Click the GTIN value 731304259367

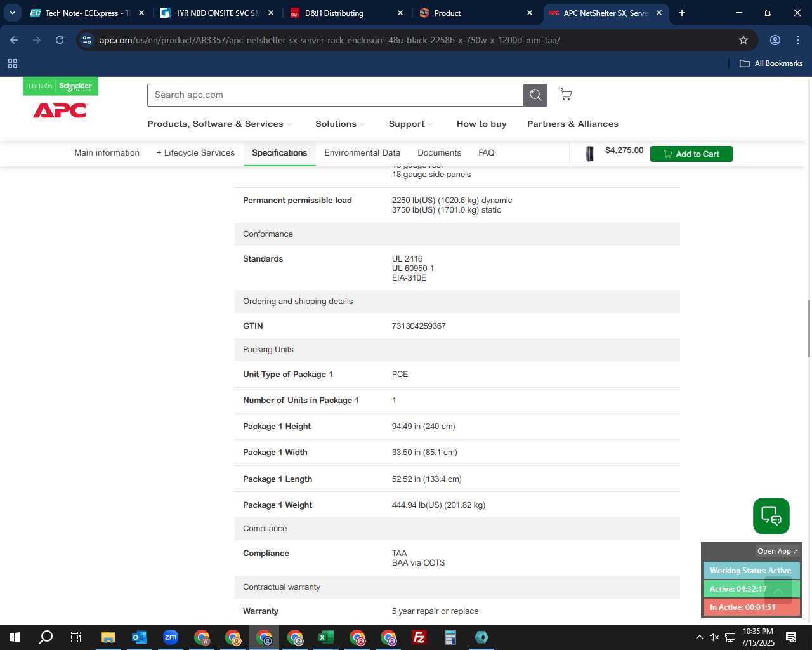(419, 326)
